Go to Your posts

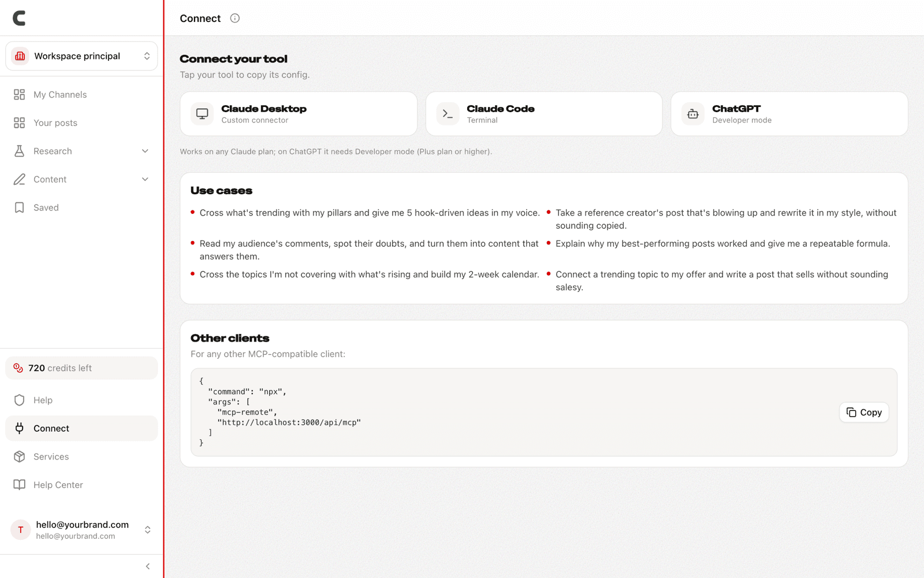[81, 123]
